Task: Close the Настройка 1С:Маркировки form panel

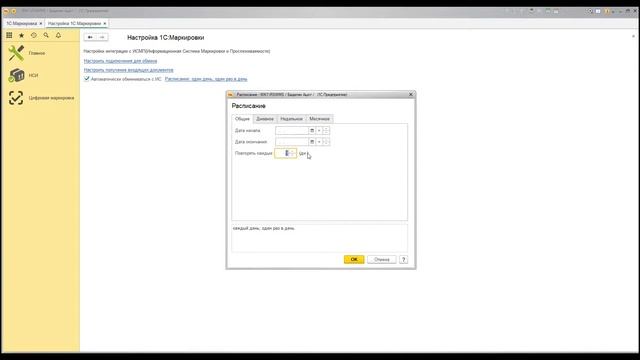Action: tap(633, 37)
